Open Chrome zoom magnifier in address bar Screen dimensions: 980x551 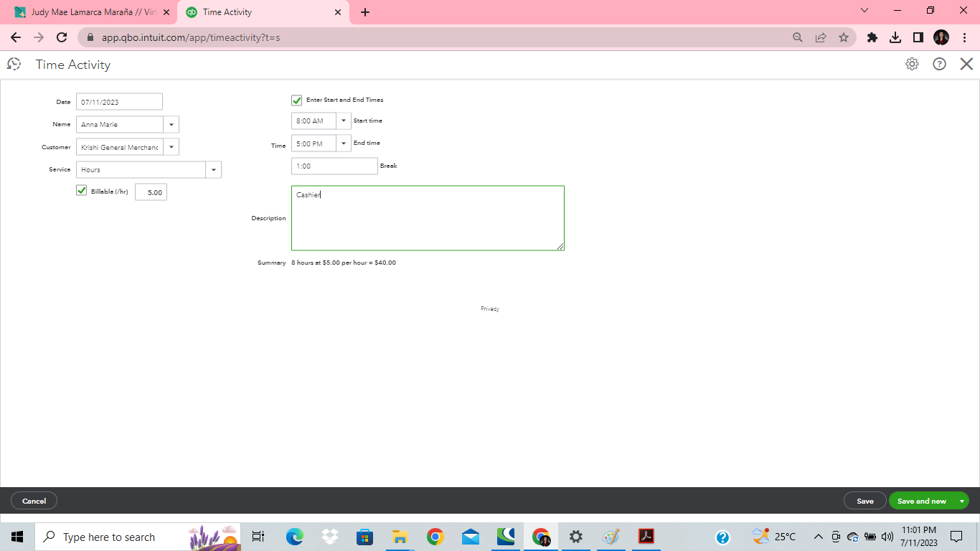tap(798, 37)
